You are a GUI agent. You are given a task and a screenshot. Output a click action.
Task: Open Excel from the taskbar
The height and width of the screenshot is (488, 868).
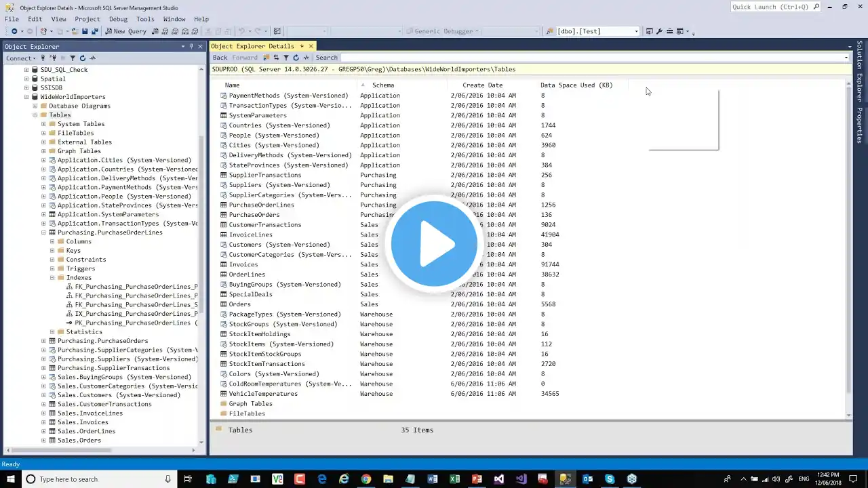[x=455, y=479]
